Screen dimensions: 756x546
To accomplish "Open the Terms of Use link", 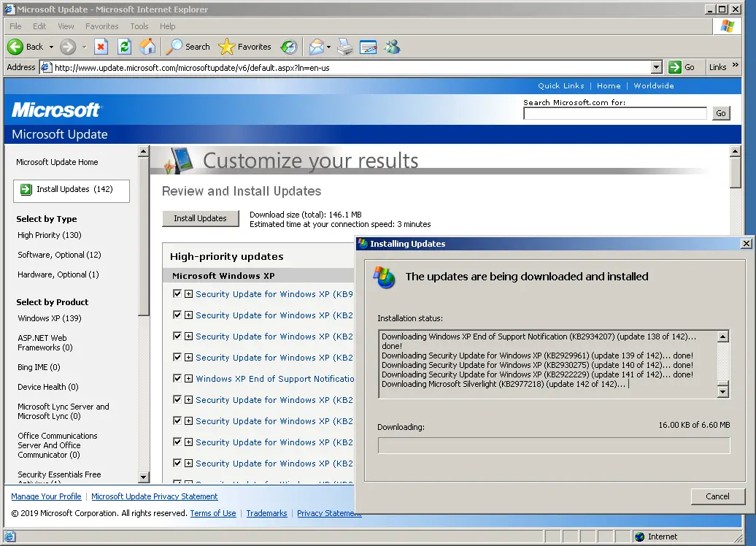I will tap(213, 513).
